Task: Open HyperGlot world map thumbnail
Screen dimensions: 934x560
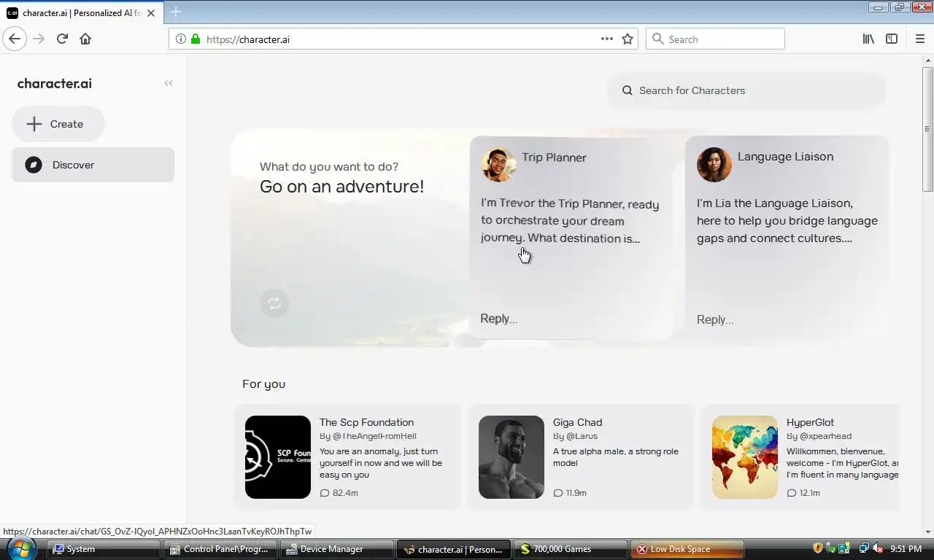Action: point(745,457)
